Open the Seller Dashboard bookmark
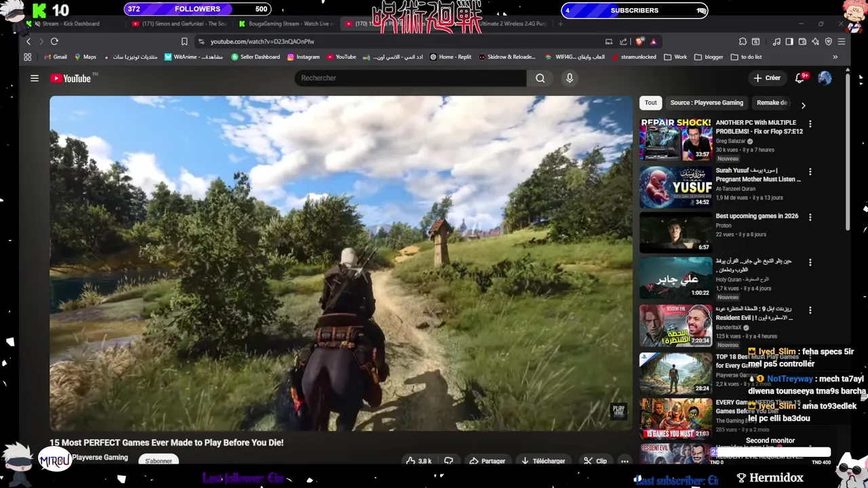Screen dimensions: 868x488 coord(256,57)
